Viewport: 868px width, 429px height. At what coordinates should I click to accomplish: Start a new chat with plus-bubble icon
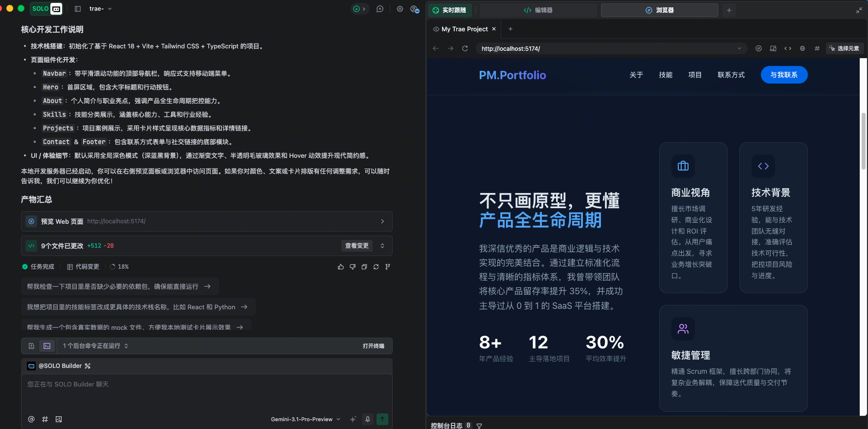tap(380, 9)
